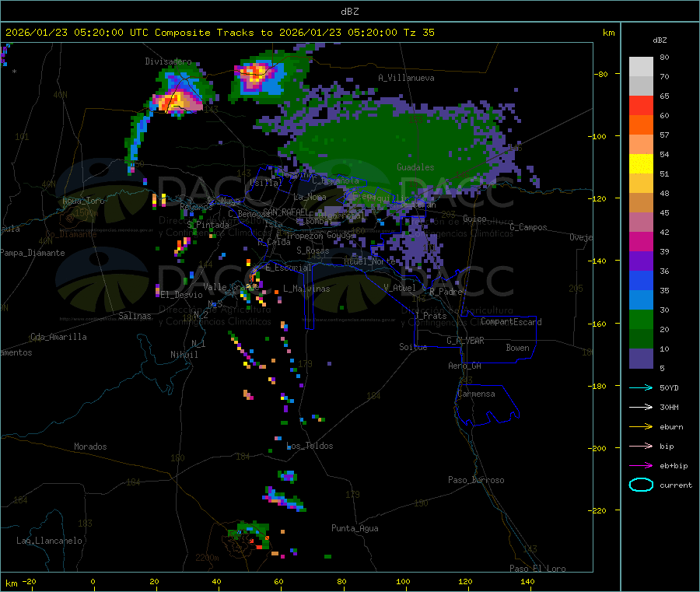Click the magenta eb+bip arrow icon in legend
Image resolution: width=700 pixels, height=592 pixels.
[641, 466]
